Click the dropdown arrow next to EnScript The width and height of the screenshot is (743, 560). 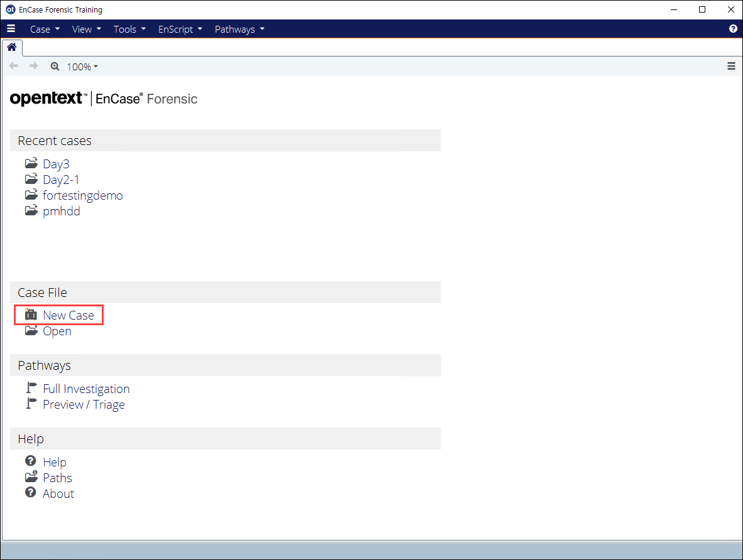200,29
